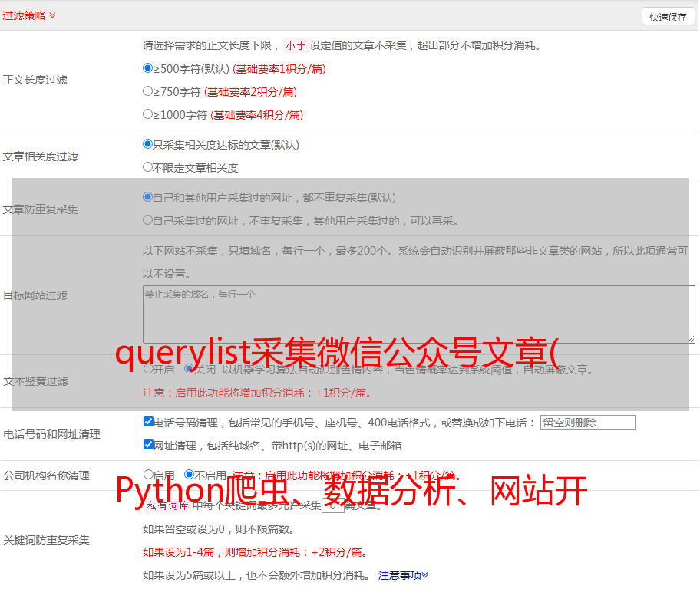700x589 pixels.
Task: Click the 文章相关度过滤 label
Action: (40, 156)
